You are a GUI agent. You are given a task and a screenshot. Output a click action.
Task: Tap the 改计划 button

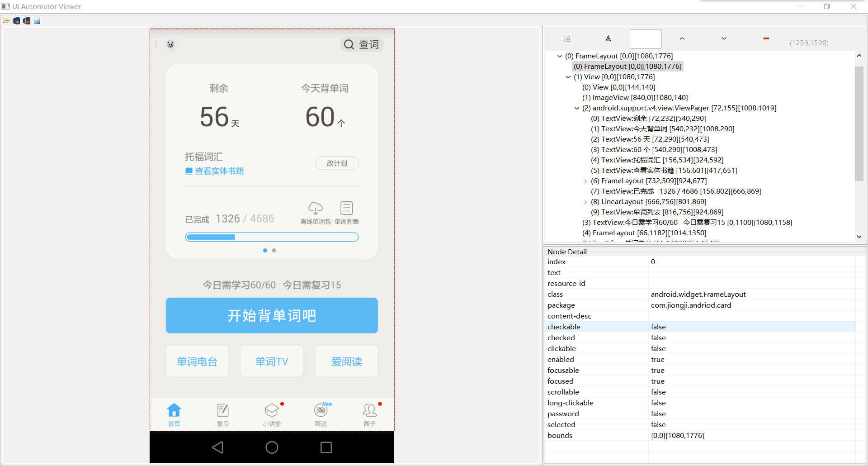(x=337, y=163)
